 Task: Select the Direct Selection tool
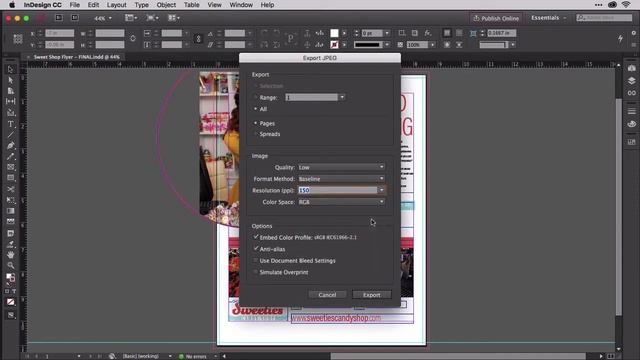click(x=11, y=80)
